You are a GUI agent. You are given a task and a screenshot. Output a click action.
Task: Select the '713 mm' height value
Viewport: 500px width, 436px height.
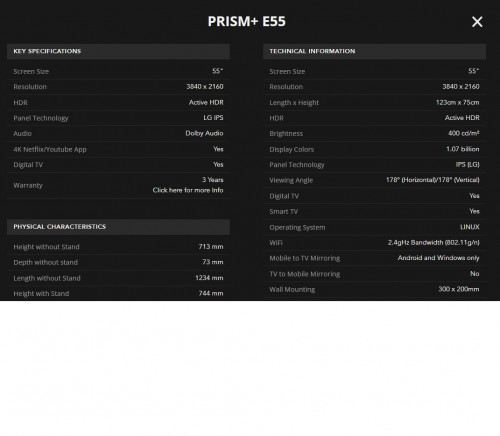[211, 247]
